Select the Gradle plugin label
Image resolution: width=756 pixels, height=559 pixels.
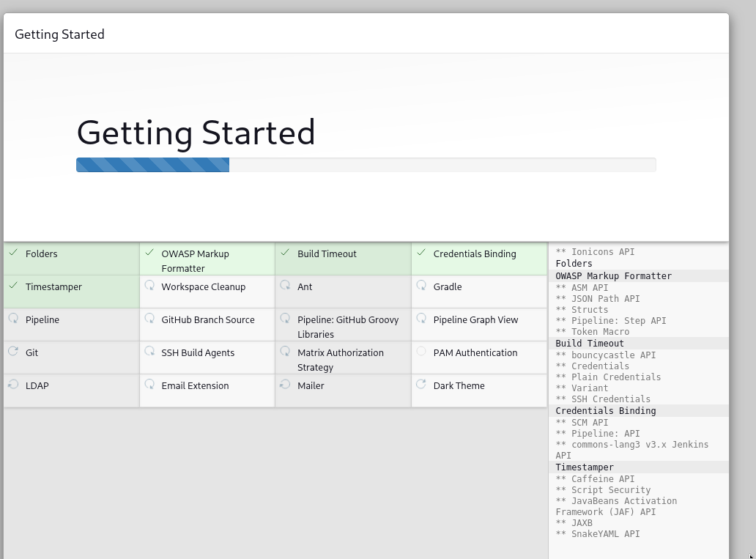pos(448,286)
